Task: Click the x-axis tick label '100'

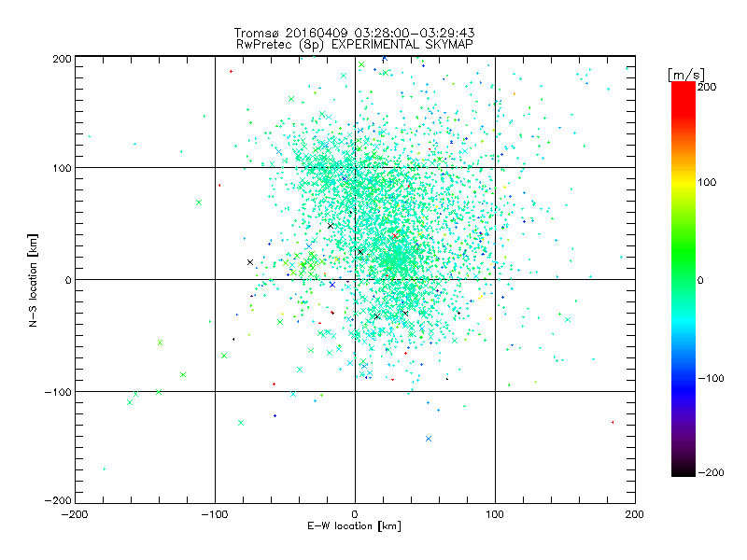Action: 495,514
